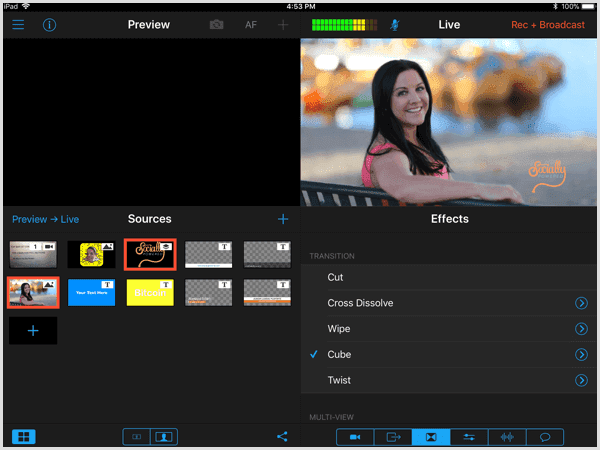Select the woman photo source thumbnail
The height and width of the screenshot is (450, 600).
click(33, 292)
